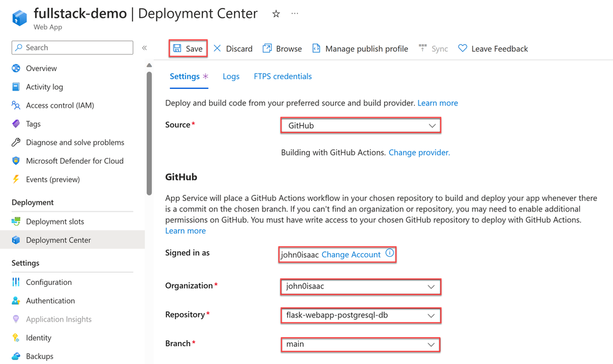Switch to the Settings tab
The image size is (613, 364).
pos(189,77)
